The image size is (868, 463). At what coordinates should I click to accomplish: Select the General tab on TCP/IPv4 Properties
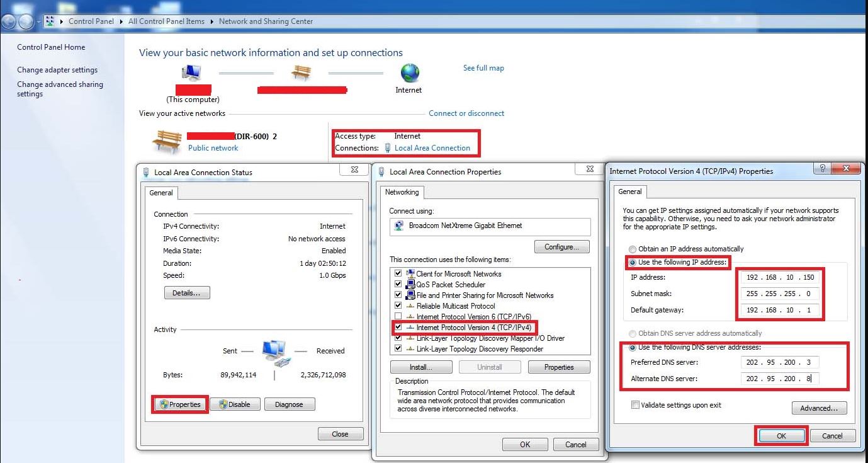tap(630, 192)
